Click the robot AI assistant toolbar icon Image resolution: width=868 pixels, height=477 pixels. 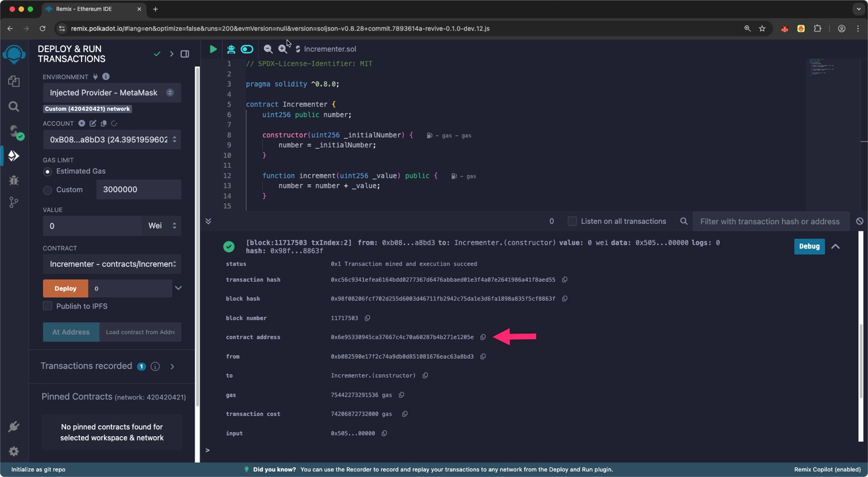231,49
